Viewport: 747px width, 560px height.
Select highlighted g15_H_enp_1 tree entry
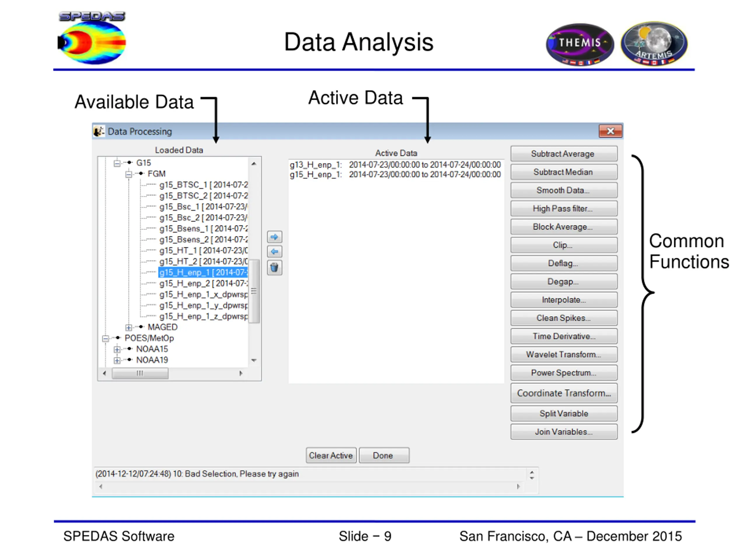point(203,273)
